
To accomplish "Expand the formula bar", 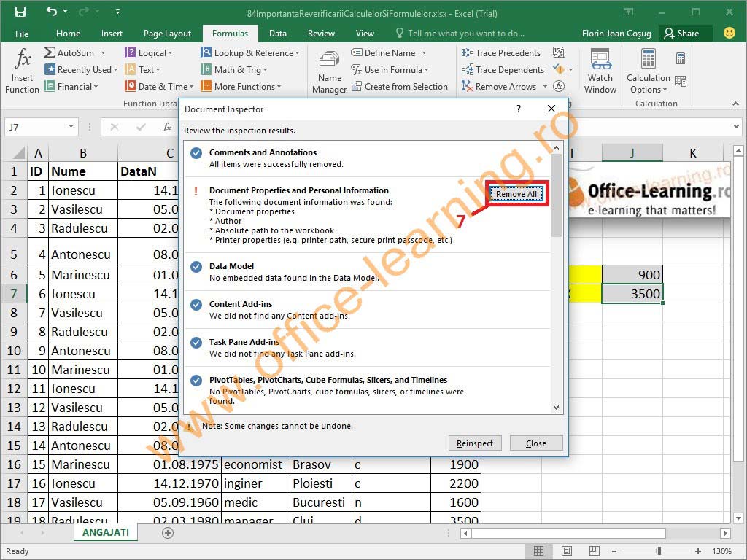I will tap(737, 127).
